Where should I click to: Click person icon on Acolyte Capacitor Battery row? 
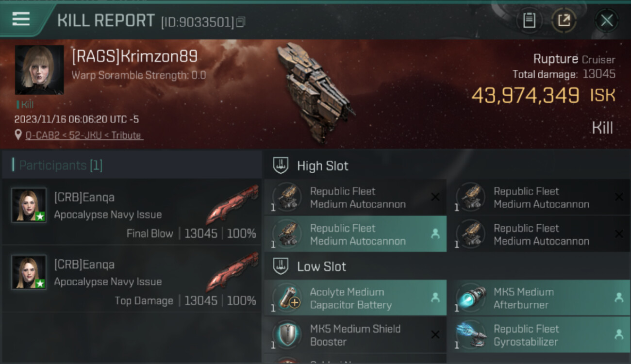(x=435, y=298)
